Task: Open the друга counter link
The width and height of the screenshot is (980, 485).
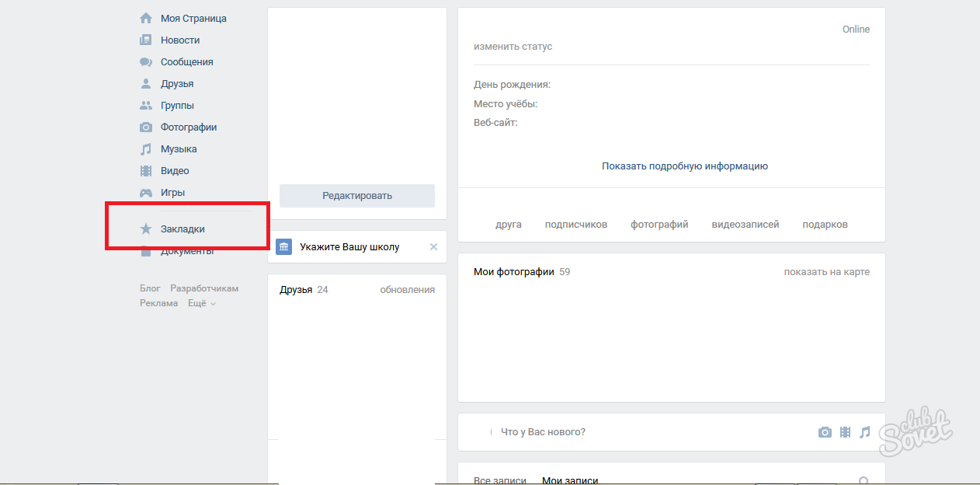Action: click(x=509, y=225)
